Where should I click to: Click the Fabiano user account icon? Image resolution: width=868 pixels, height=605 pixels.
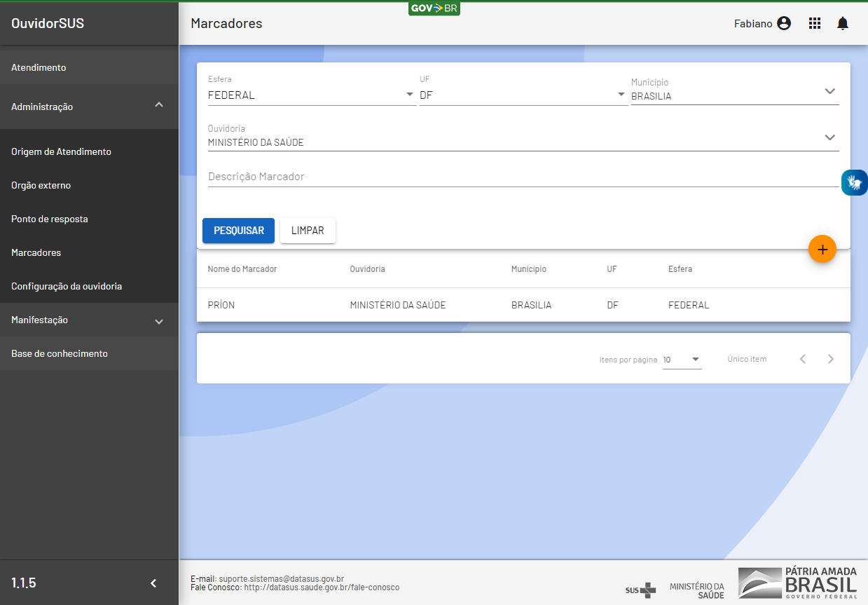[x=784, y=24]
